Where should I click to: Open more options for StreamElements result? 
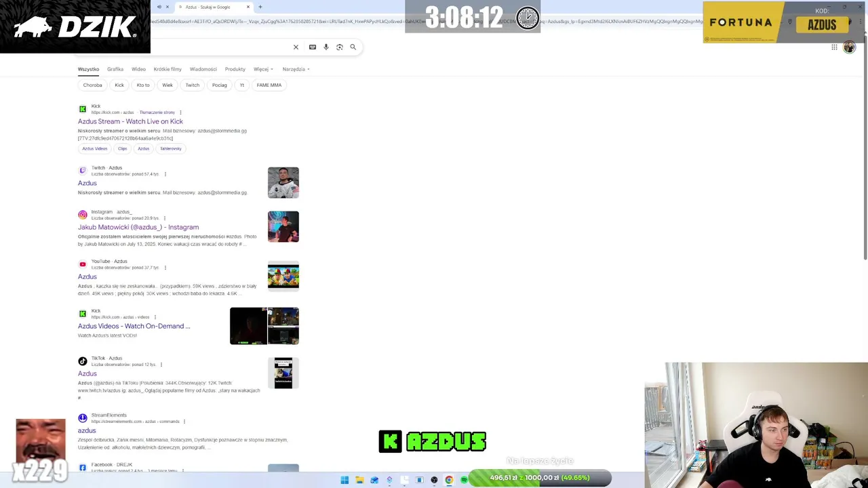point(184,422)
